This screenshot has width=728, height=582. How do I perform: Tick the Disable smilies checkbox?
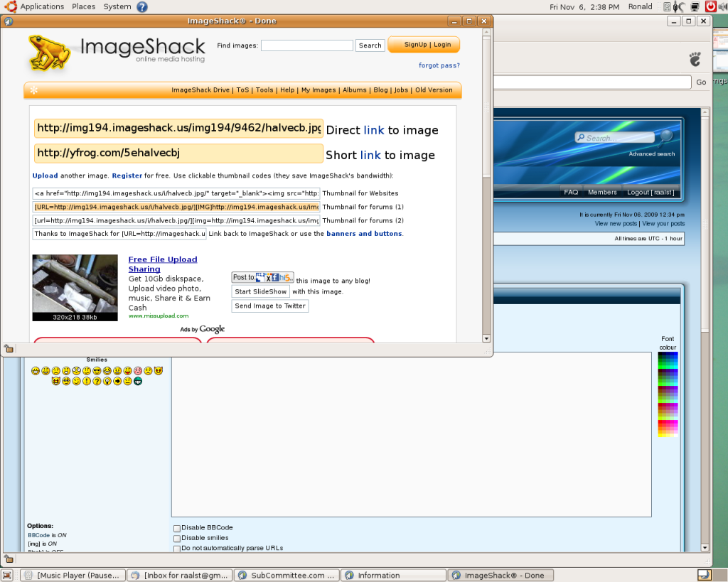tap(177, 539)
